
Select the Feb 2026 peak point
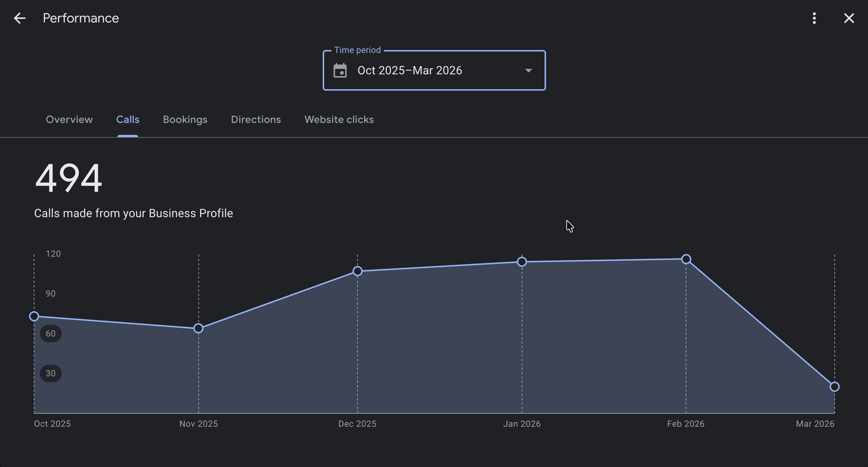coord(686,259)
